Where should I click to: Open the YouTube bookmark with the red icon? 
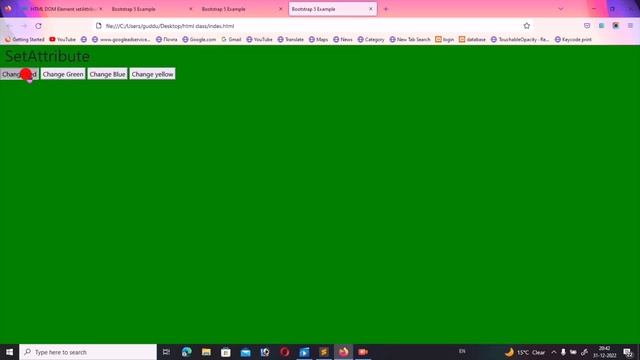click(x=62, y=40)
